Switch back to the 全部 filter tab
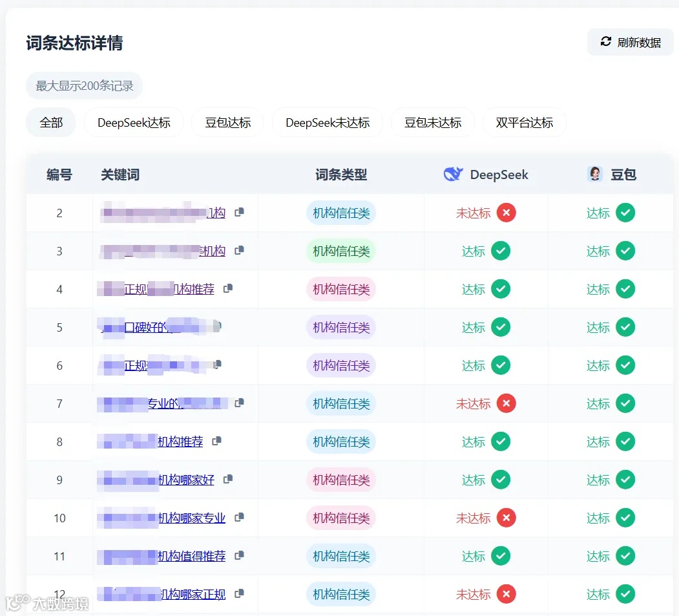The image size is (679, 616). pyautogui.click(x=50, y=122)
